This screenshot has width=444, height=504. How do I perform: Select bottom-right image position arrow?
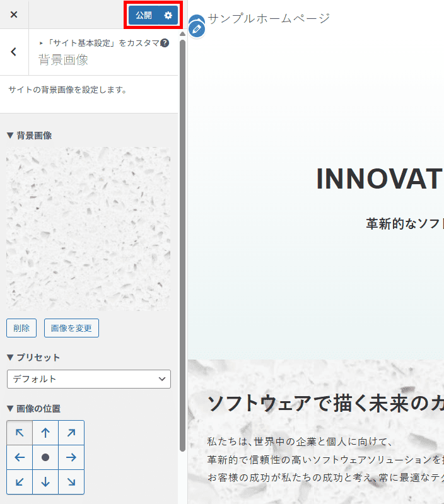(x=71, y=482)
